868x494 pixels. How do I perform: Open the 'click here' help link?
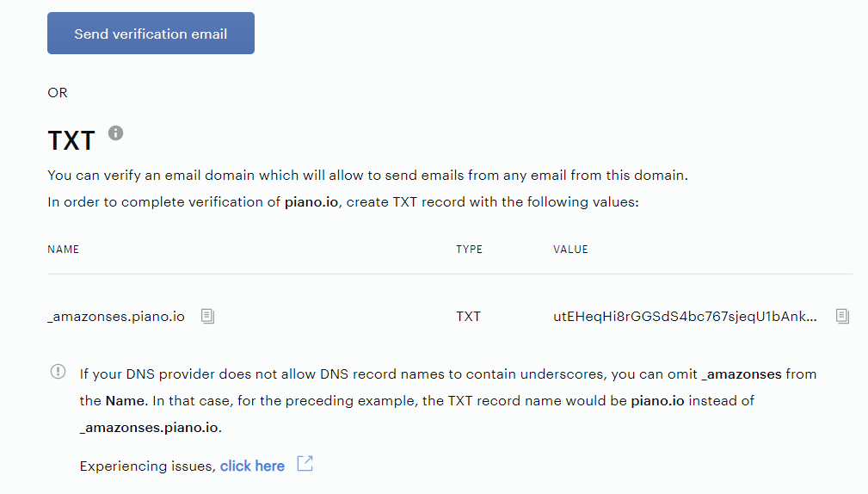[x=252, y=466]
